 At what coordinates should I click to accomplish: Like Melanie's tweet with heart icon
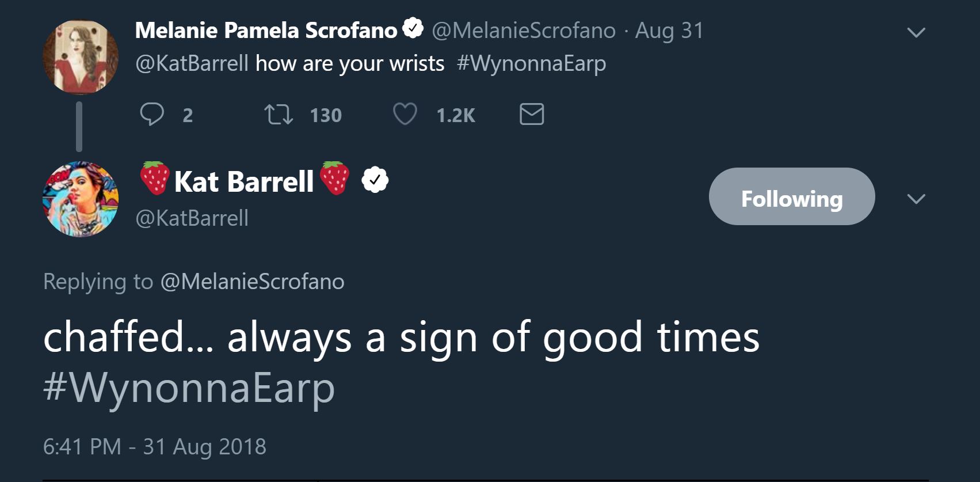coord(405,115)
